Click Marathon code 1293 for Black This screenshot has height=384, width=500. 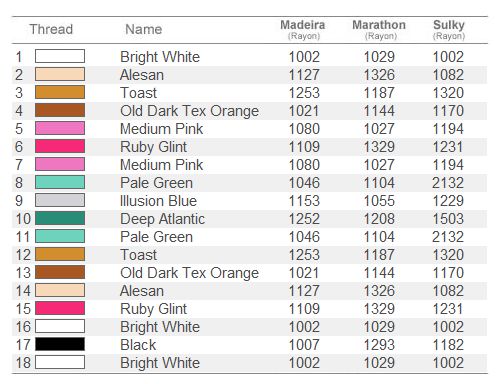(x=379, y=345)
